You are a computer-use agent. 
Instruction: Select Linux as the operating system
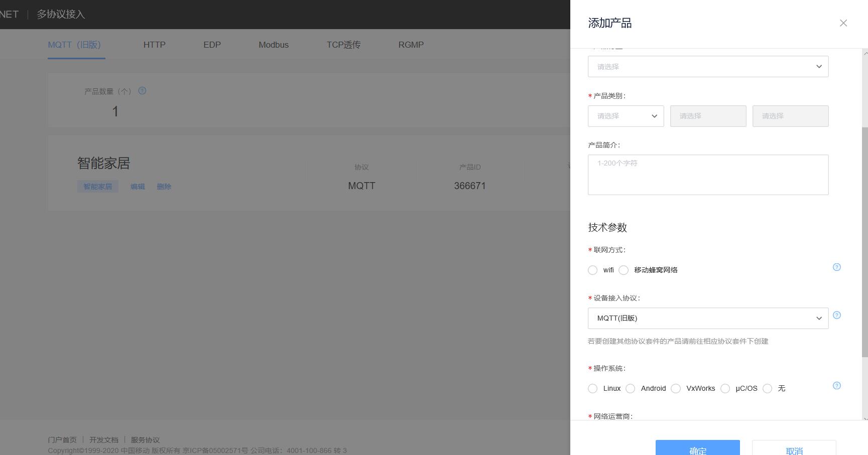[x=592, y=388]
